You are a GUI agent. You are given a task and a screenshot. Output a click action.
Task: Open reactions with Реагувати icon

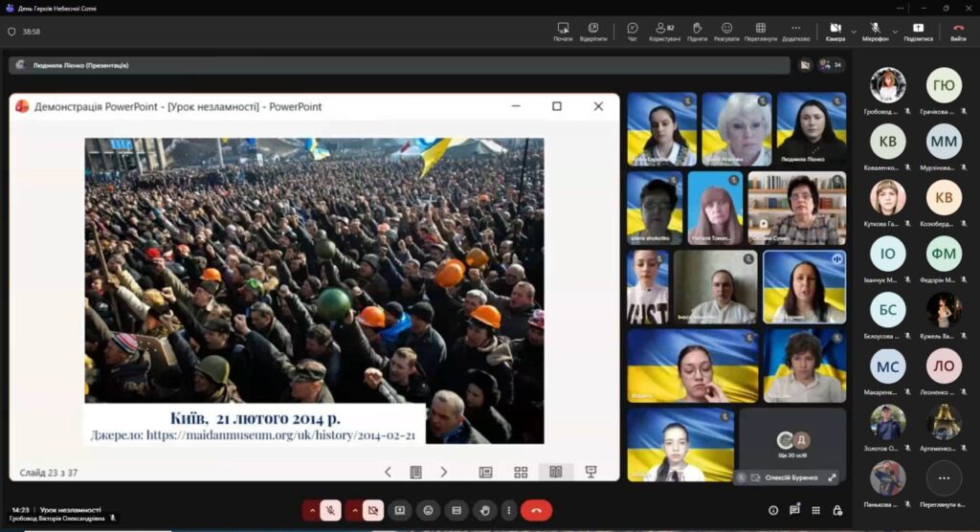pyautogui.click(x=726, y=31)
